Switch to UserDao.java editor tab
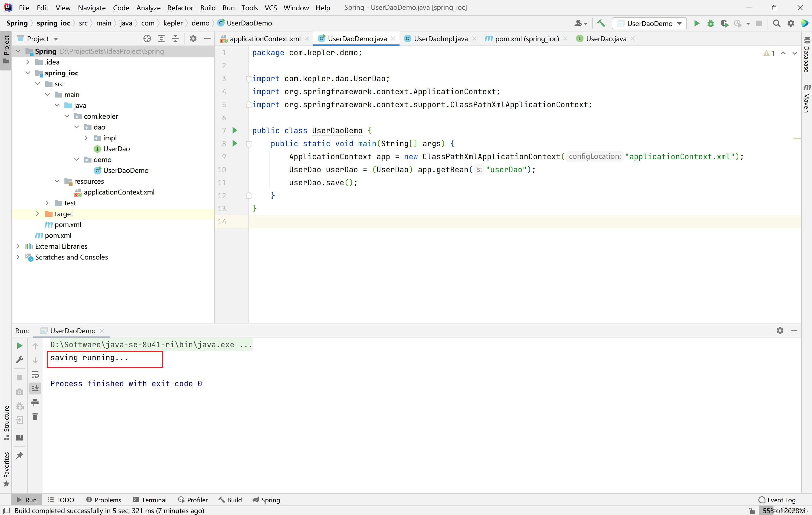812x515 pixels. coord(606,39)
